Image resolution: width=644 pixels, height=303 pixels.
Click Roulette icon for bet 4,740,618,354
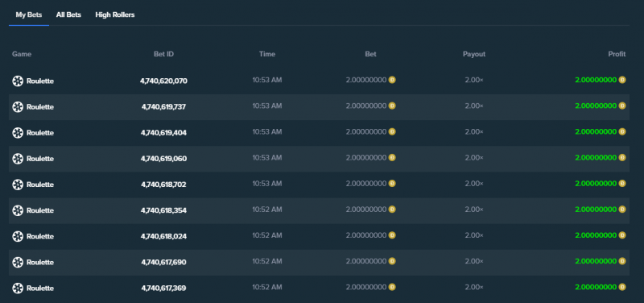tap(18, 210)
